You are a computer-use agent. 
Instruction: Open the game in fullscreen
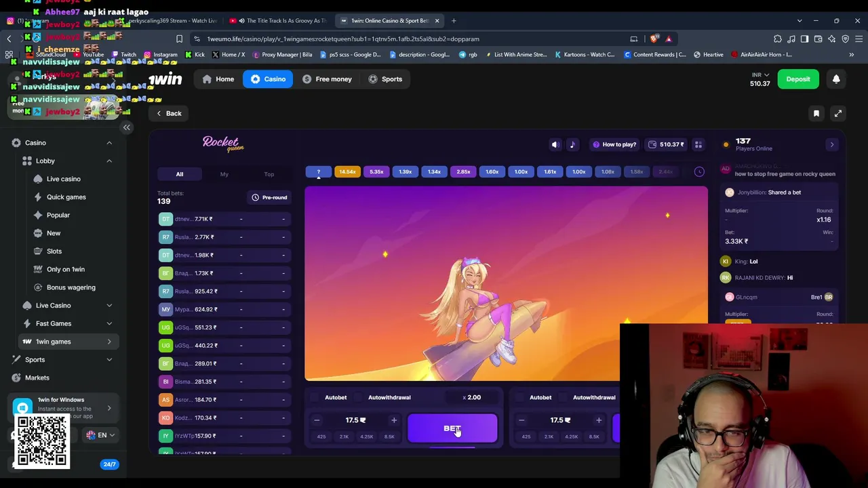click(x=838, y=113)
